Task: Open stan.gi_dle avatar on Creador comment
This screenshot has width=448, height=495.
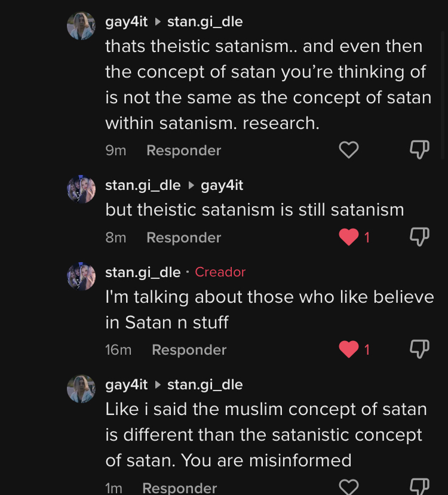Action: point(81,276)
